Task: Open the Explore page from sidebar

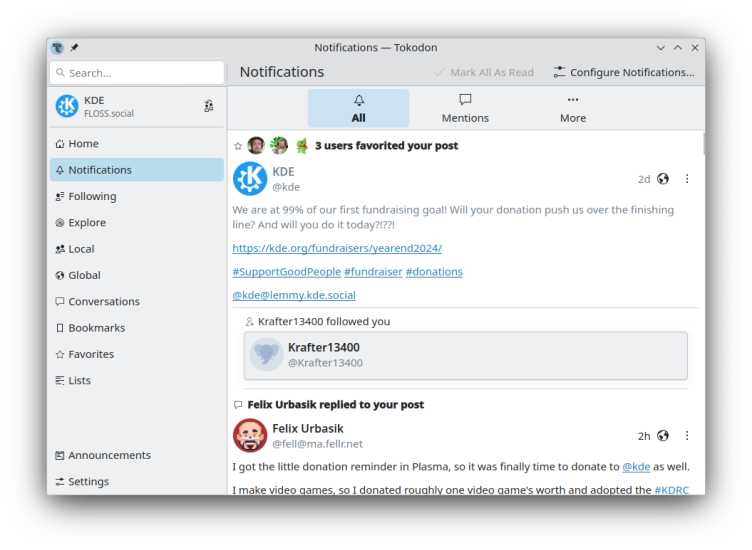Action: pos(86,223)
